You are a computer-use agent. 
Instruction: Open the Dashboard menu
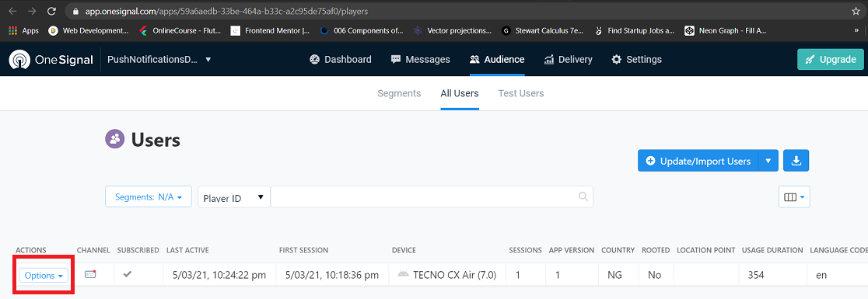(341, 60)
